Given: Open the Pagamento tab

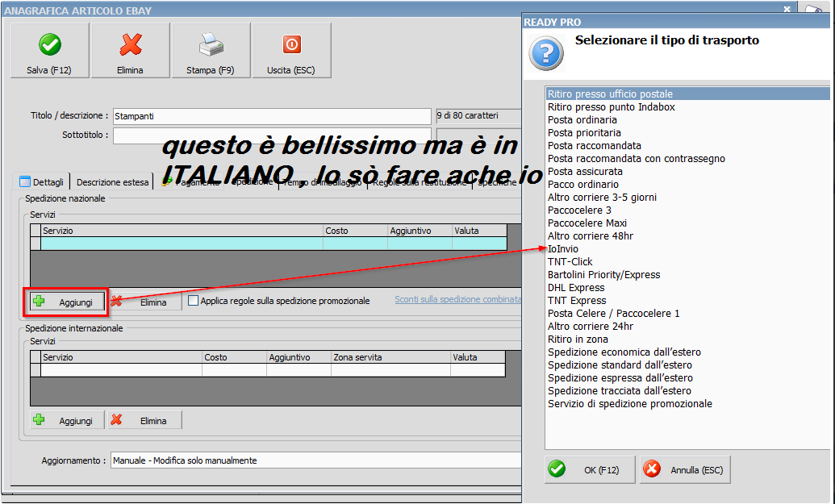Looking at the screenshot, I should coord(192,182).
